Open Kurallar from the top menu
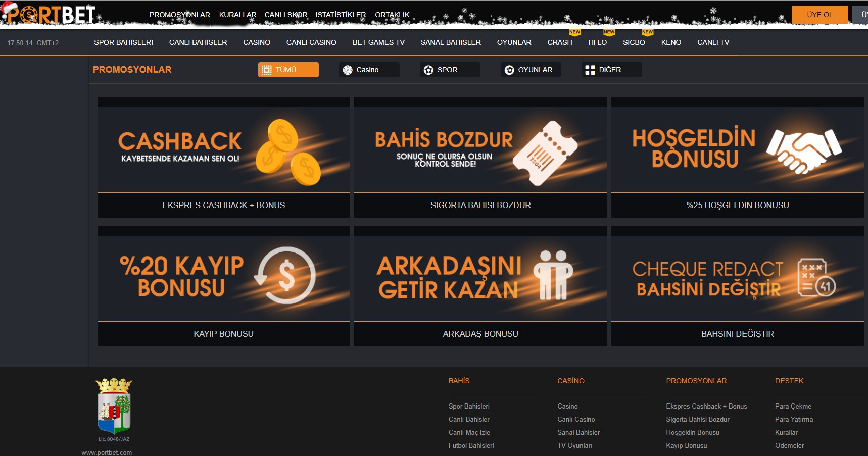 (x=238, y=15)
